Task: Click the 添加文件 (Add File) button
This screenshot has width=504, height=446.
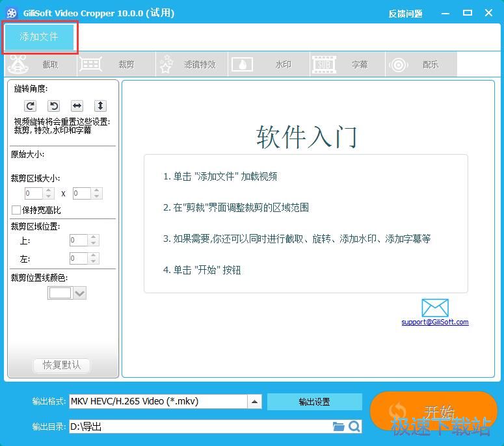Action: 39,36
